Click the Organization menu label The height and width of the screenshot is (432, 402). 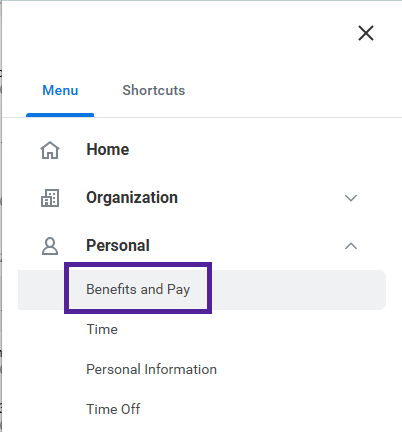point(132,198)
